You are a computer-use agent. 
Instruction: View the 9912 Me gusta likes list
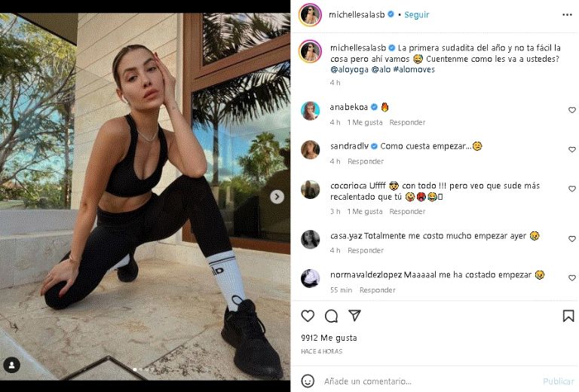coord(329,338)
